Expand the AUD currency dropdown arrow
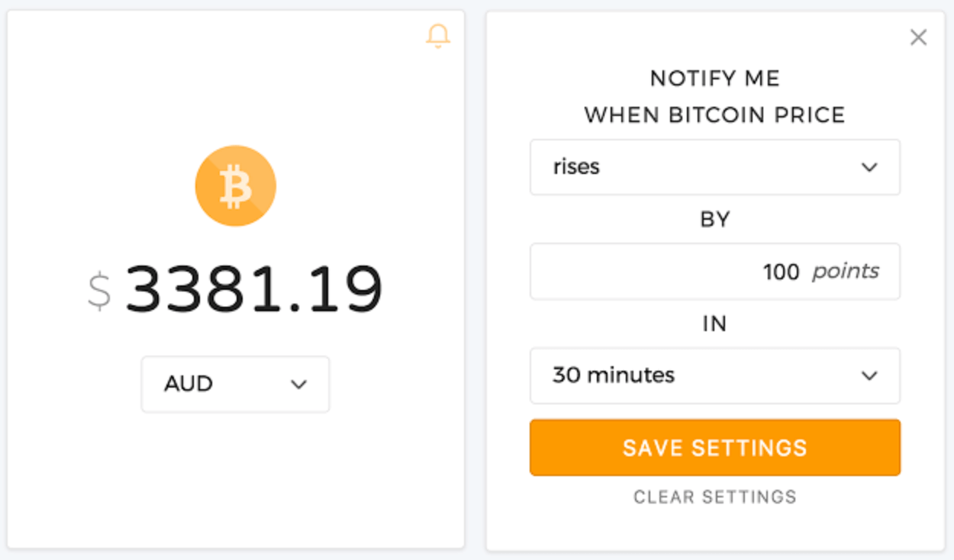The height and width of the screenshot is (560, 954). 298,384
